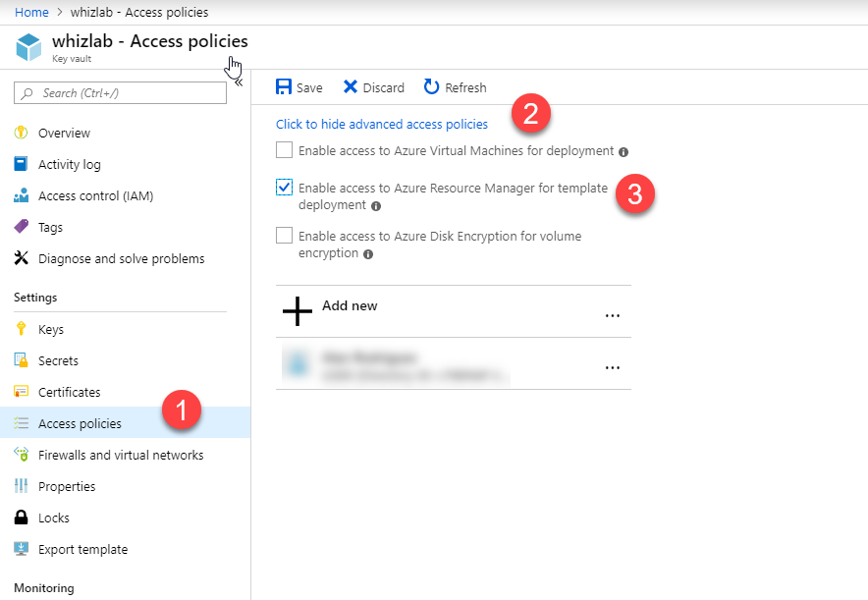Click the Firewalls and virtual networks icon
868x600 pixels.
coord(21,455)
